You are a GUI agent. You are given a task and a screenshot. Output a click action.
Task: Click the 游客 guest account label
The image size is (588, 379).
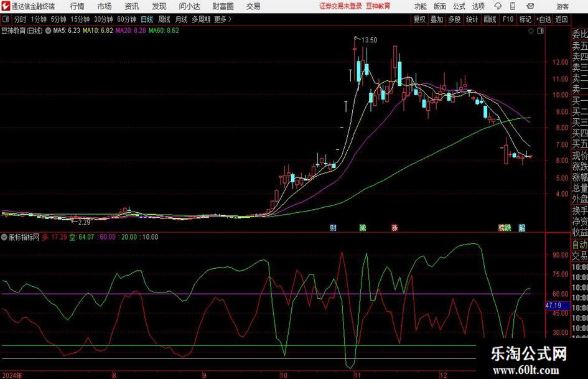562,6
